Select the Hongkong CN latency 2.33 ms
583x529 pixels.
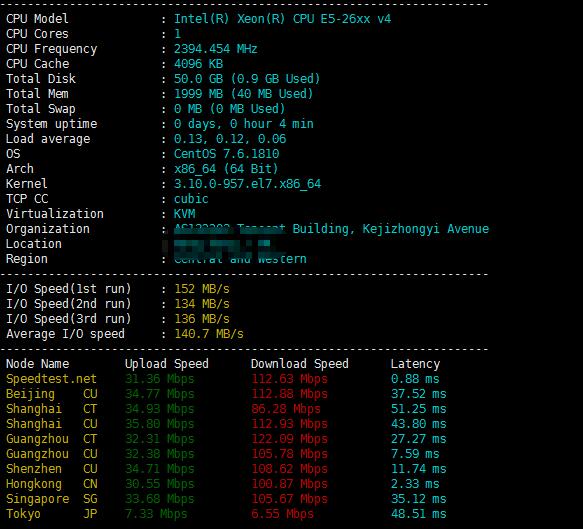tap(415, 484)
